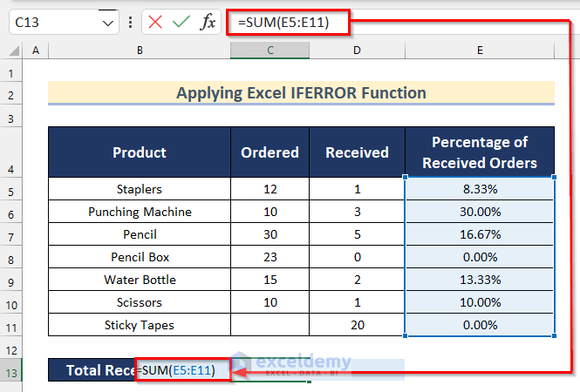
Task: Expand the Name Box dropdown arrow
Action: pyautogui.click(x=107, y=23)
